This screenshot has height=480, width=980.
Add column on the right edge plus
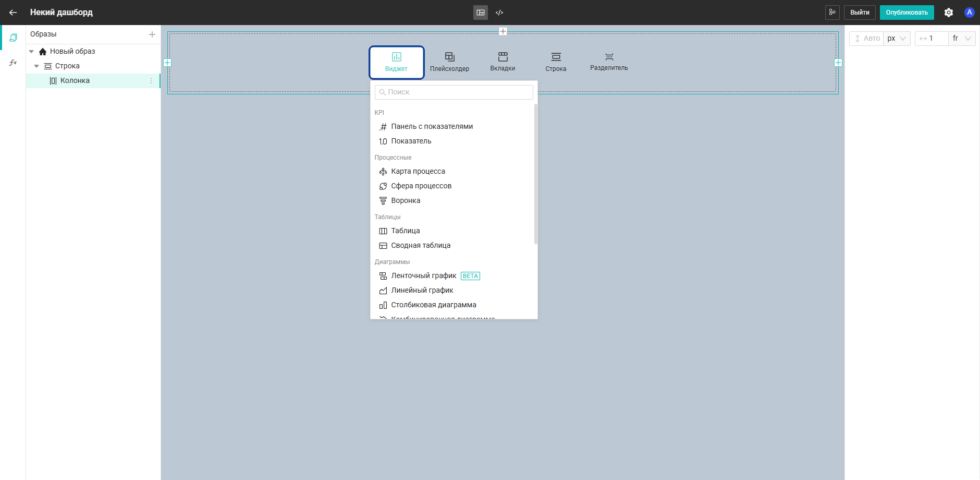coord(838,63)
